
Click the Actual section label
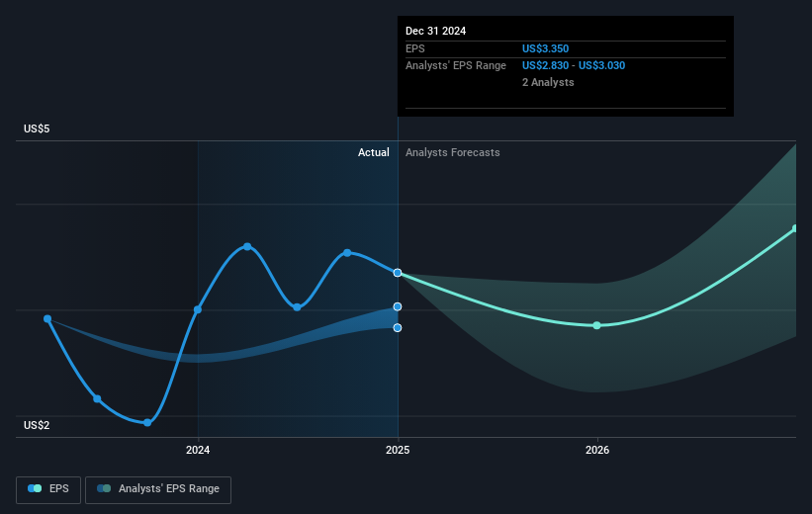click(x=374, y=152)
